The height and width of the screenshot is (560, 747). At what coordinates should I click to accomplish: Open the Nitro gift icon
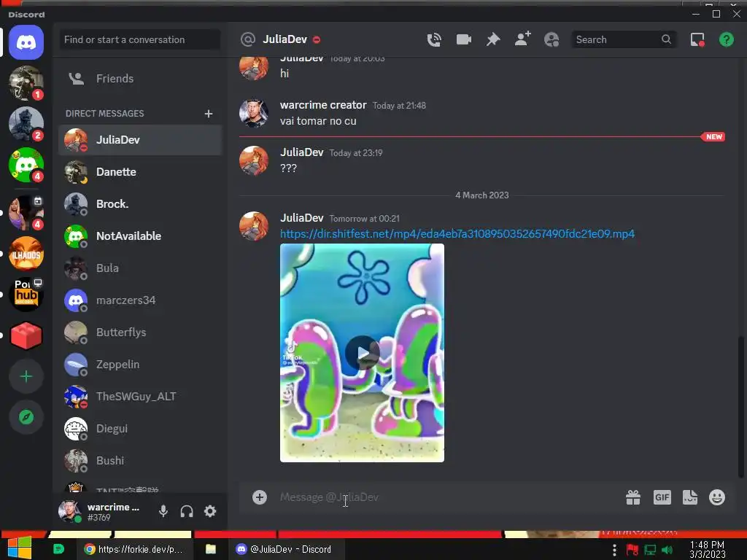click(x=633, y=497)
